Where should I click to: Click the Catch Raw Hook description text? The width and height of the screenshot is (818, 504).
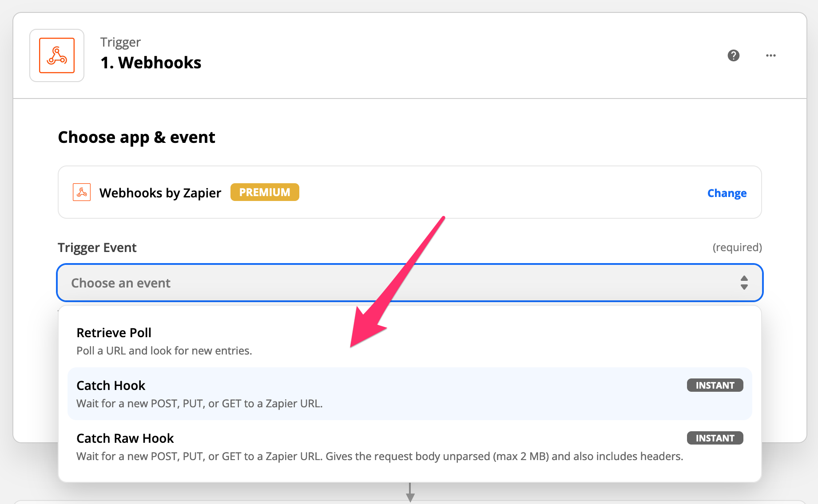coord(379,457)
